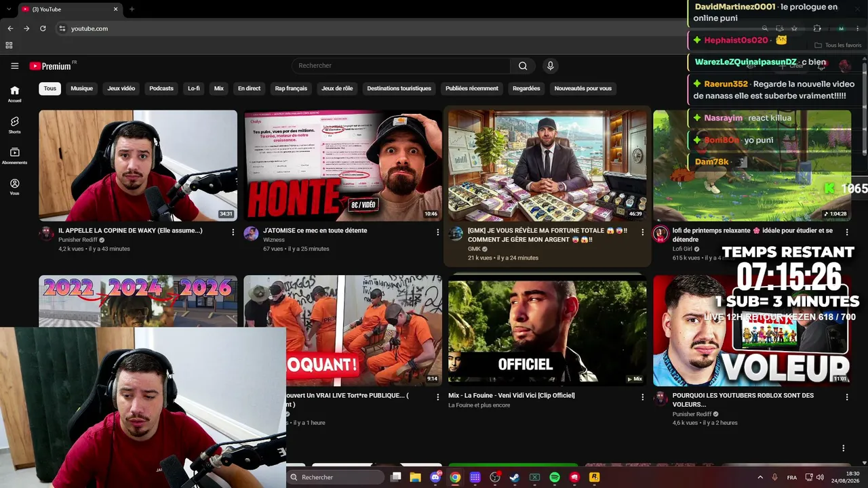Open the YouTube guide hamburger menu
Screen dimensions: 868x488
tap(14, 66)
